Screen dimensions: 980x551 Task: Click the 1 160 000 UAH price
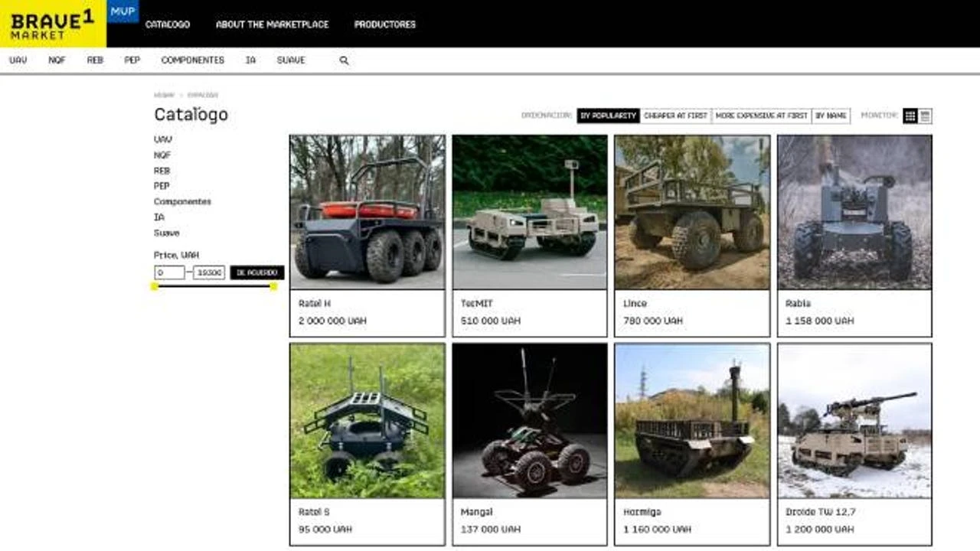pyautogui.click(x=657, y=530)
